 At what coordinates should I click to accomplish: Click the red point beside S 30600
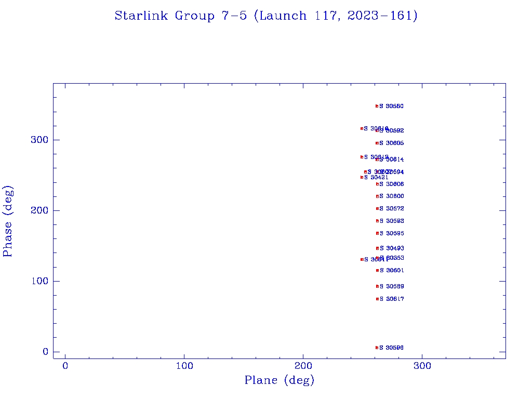coord(377,196)
